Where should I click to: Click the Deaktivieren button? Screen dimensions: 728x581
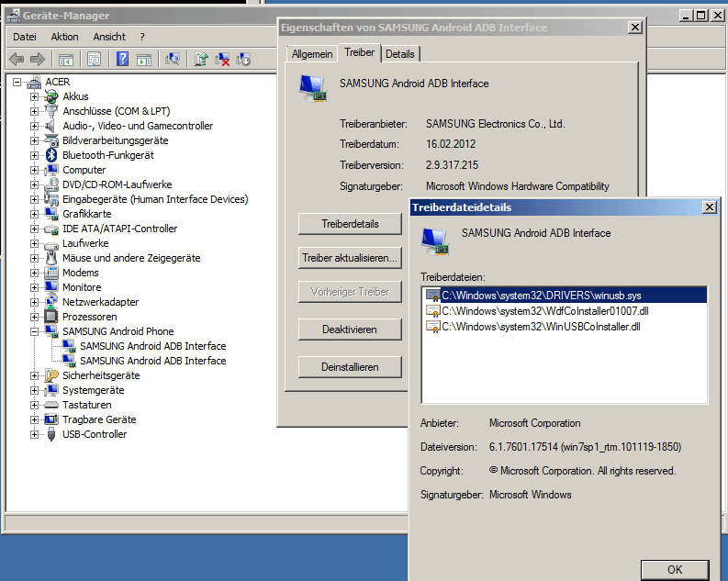click(350, 329)
